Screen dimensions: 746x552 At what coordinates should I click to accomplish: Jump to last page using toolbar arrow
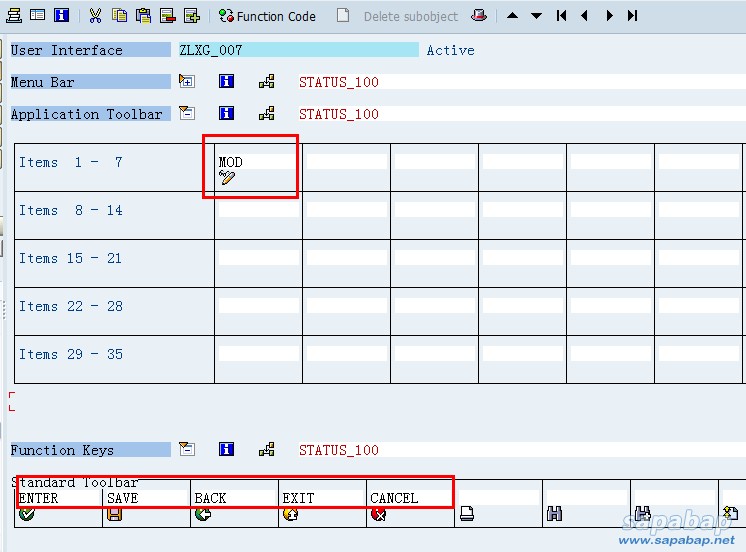click(x=632, y=16)
